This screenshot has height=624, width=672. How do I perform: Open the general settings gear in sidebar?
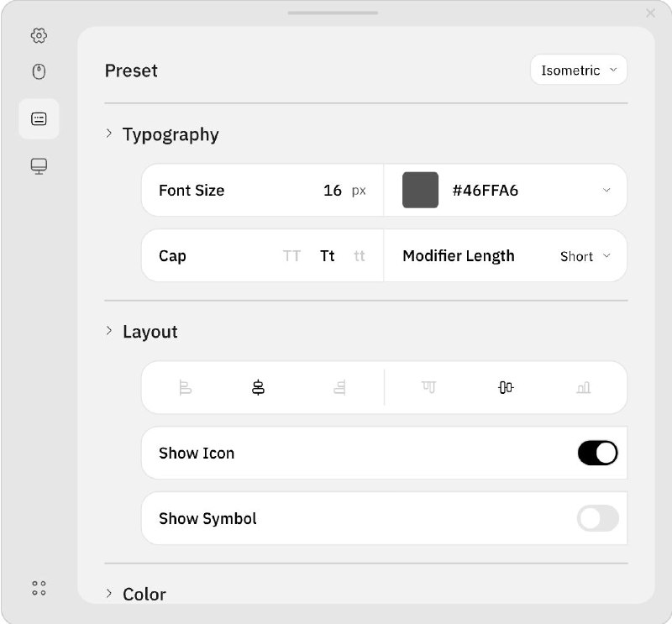[x=39, y=35]
